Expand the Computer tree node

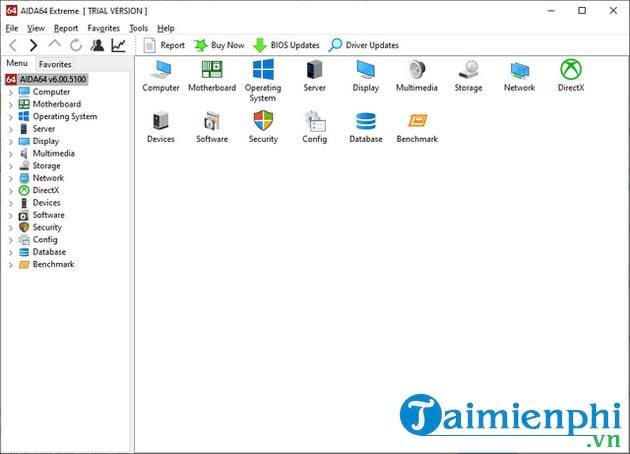(x=11, y=92)
